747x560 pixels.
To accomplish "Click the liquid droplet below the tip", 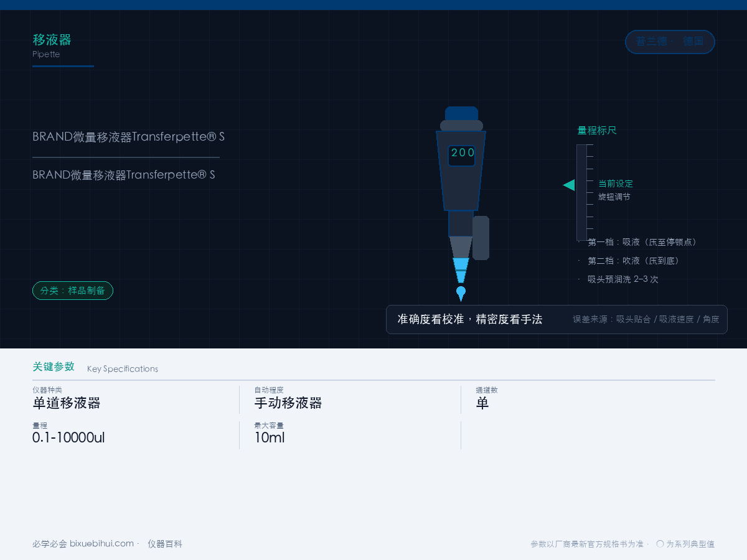I will [x=461, y=293].
